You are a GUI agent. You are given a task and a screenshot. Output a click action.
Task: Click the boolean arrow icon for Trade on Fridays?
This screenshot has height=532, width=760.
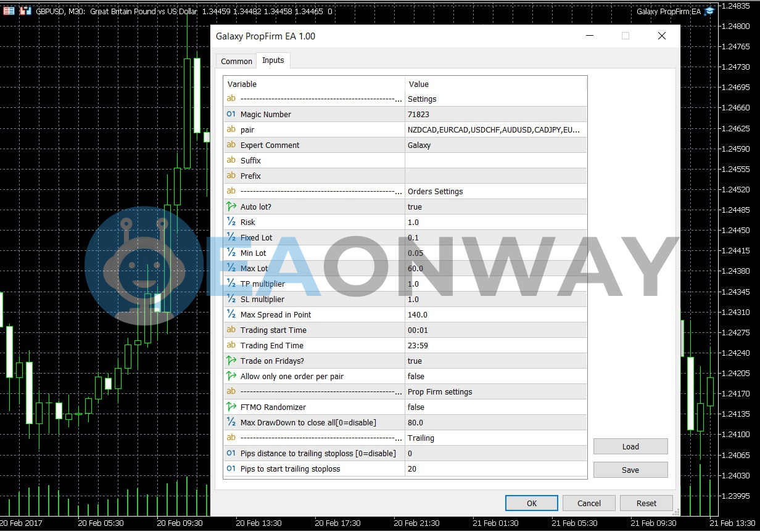coord(231,361)
